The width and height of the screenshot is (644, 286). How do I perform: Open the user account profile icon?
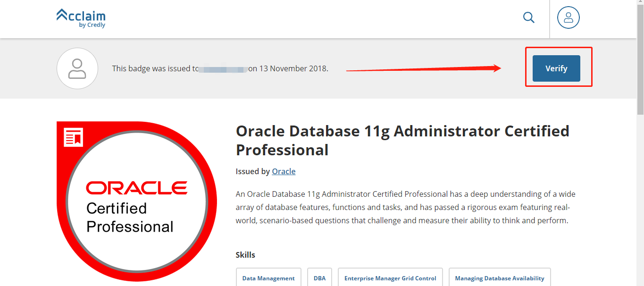[568, 18]
